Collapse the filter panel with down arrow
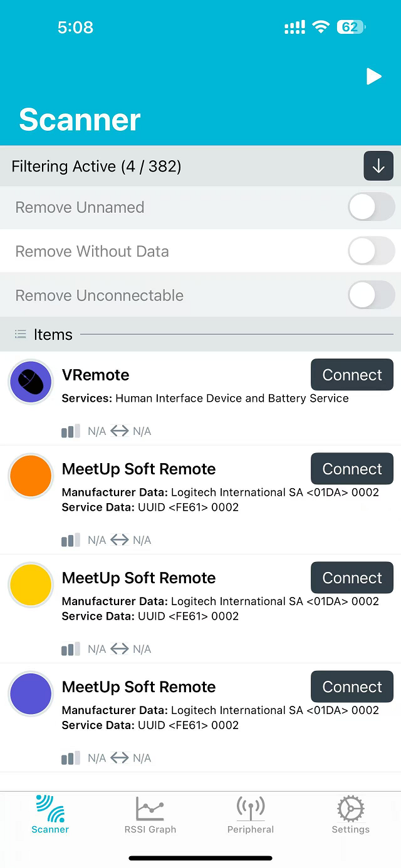This screenshot has height=868, width=401. tap(378, 166)
